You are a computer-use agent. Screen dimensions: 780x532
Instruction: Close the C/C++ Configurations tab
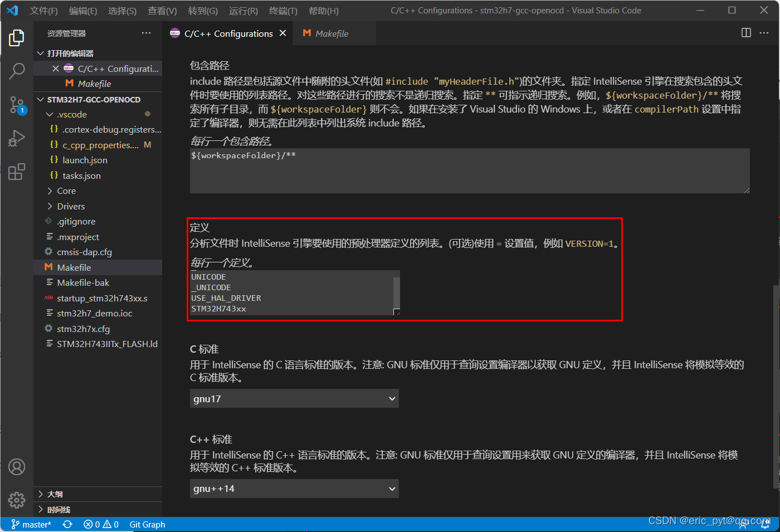pos(283,33)
